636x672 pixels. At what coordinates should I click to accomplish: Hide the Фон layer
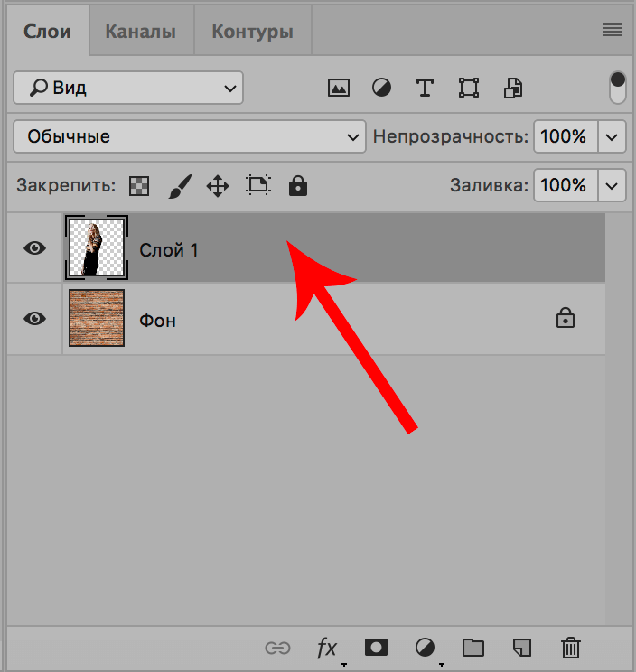click(x=34, y=319)
